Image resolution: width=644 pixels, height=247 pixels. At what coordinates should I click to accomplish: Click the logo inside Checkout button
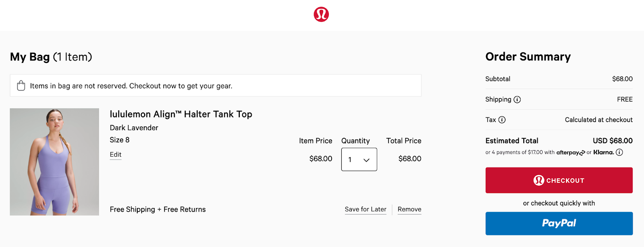(539, 180)
